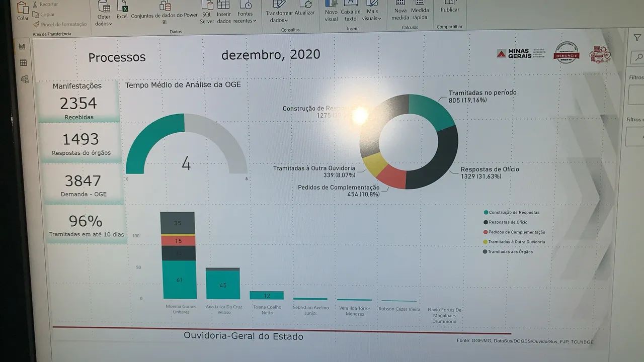The width and height of the screenshot is (644, 362).
Task: Click the Robson Cezar Vieira axis label
Action: 399,309
